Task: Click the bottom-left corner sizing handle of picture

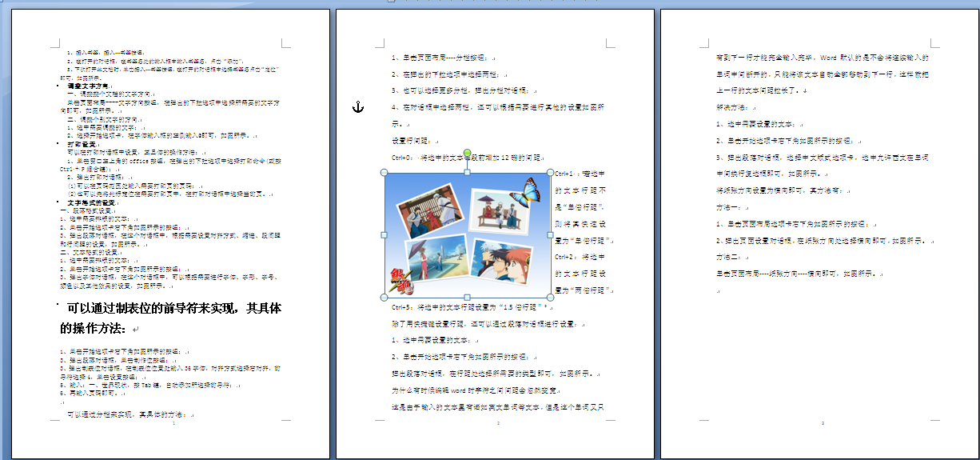Action: [384, 298]
